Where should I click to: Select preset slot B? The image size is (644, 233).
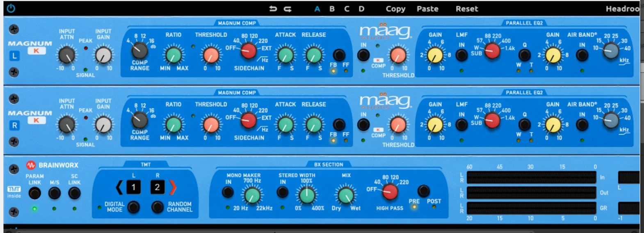click(332, 9)
